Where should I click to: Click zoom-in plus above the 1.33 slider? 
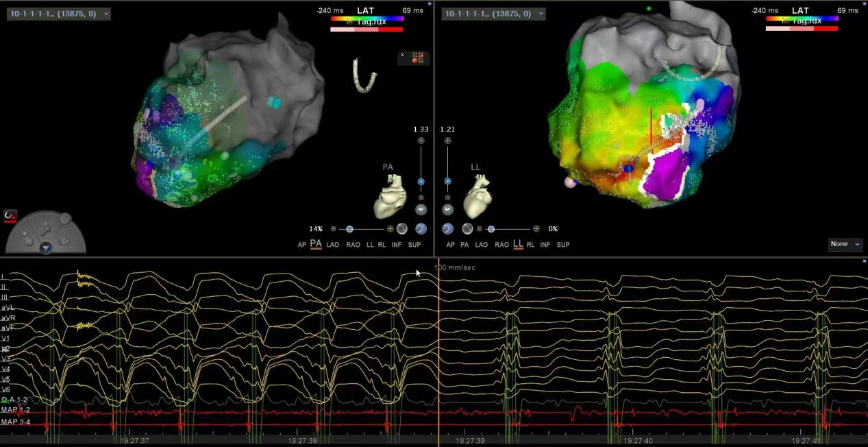pyautogui.click(x=421, y=141)
